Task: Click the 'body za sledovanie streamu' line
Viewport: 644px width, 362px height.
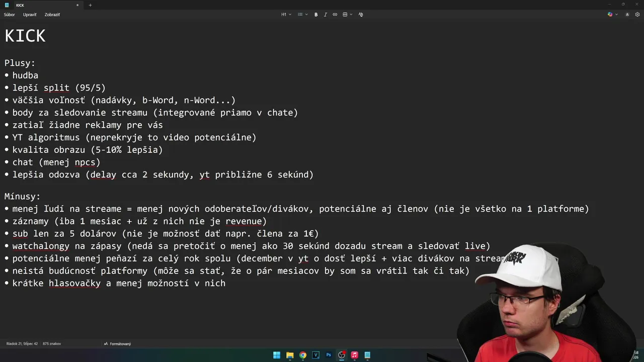Action: tap(155, 113)
